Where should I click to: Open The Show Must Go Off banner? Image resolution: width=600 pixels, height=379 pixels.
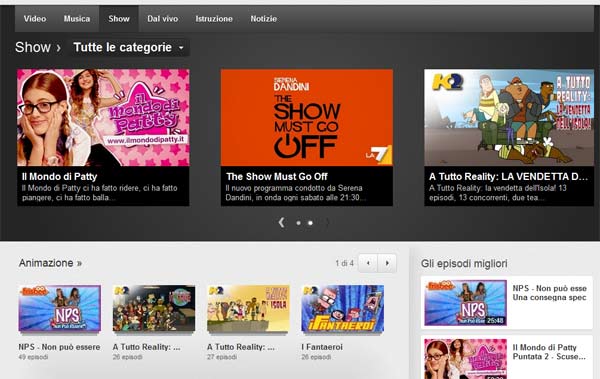[x=307, y=118]
